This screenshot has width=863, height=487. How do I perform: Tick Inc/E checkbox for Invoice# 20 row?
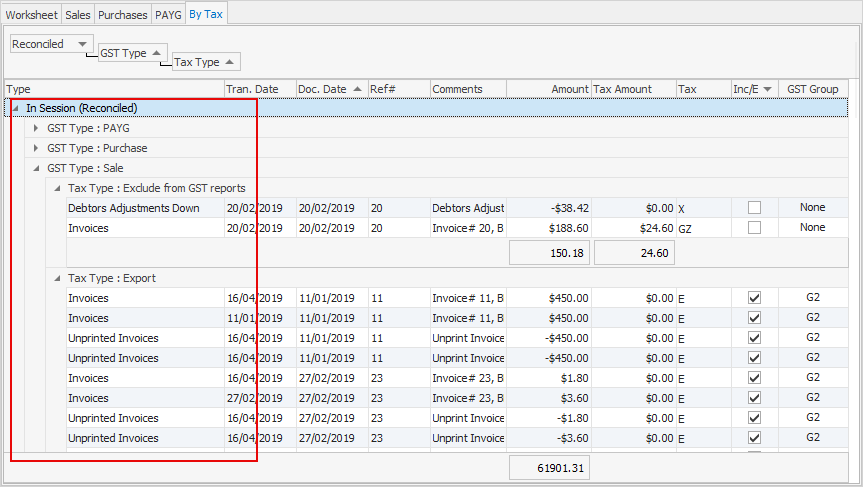click(754, 227)
